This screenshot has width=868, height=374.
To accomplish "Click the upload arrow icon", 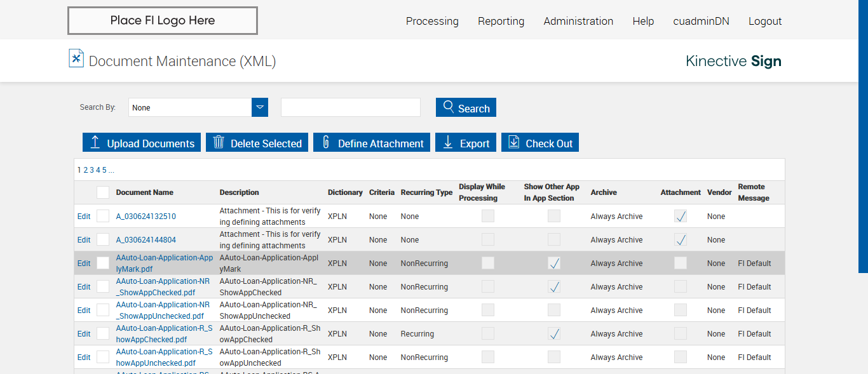I will coord(95,142).
